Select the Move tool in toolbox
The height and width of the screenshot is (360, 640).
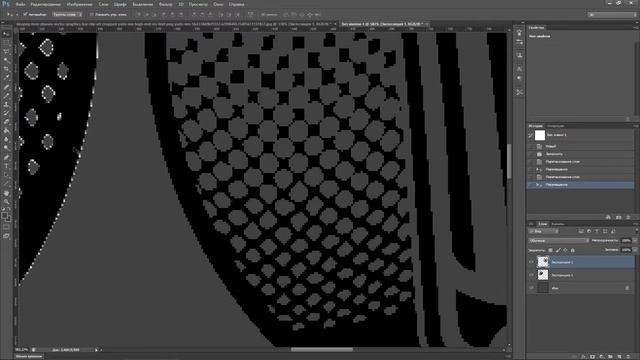[6, 34]
